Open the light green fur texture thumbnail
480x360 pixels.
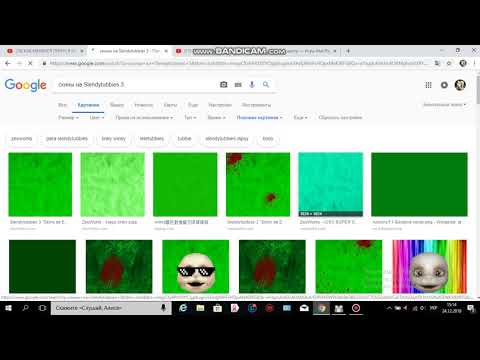(x=113, y=184)
